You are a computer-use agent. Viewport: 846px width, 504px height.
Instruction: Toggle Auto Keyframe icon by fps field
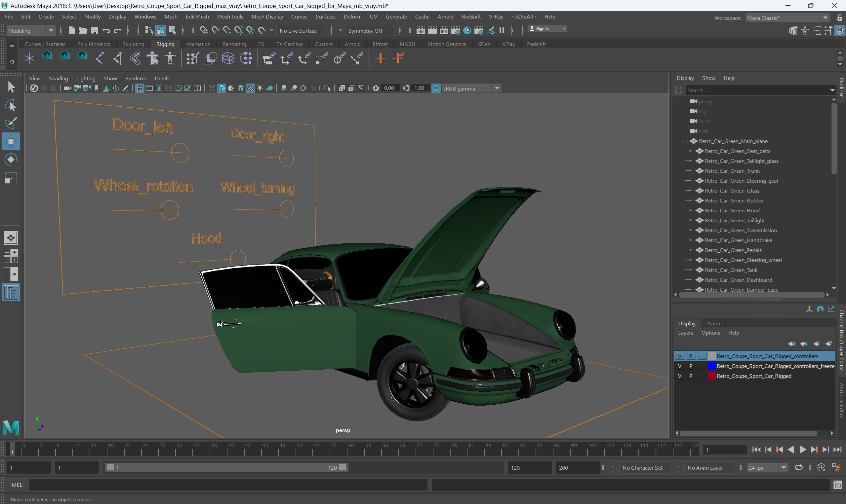click(821, 468)
